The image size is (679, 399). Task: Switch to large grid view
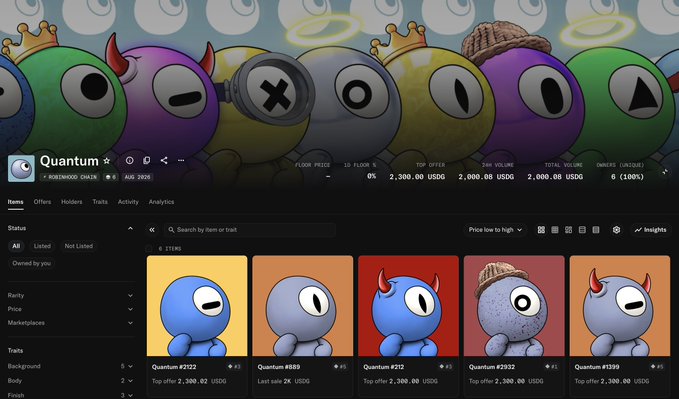[x=541, y=230]
